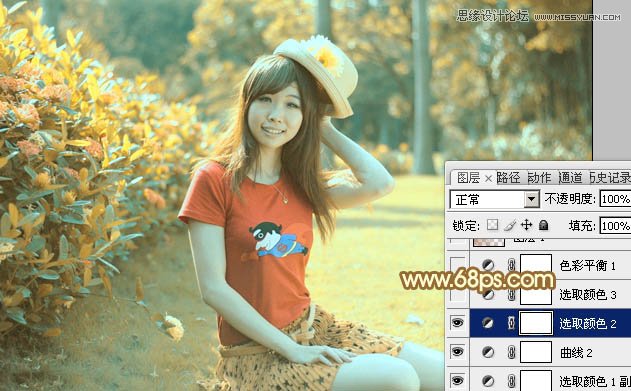Switch to the 通道 tab
The width and height of the screenshot is (631, 391).
click(571, 178)
